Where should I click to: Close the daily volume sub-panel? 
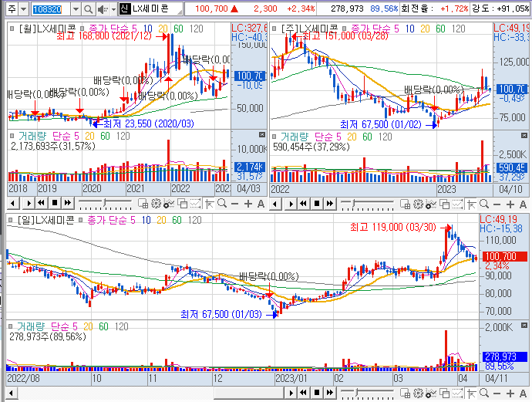pos(524,326)
